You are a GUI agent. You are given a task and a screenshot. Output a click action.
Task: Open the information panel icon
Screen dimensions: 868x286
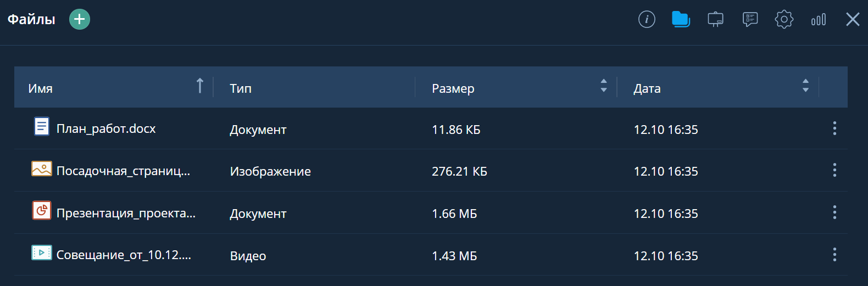(x=647, y=20)
